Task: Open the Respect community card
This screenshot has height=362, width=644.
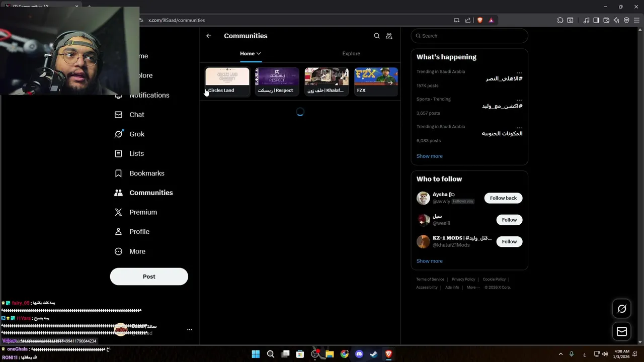Action: 277,81
